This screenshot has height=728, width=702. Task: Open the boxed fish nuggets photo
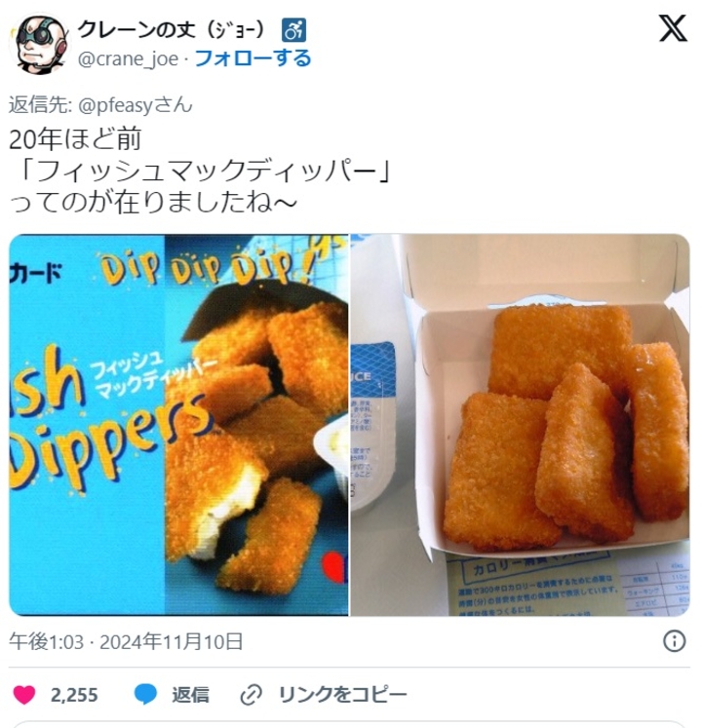(520, 425)
